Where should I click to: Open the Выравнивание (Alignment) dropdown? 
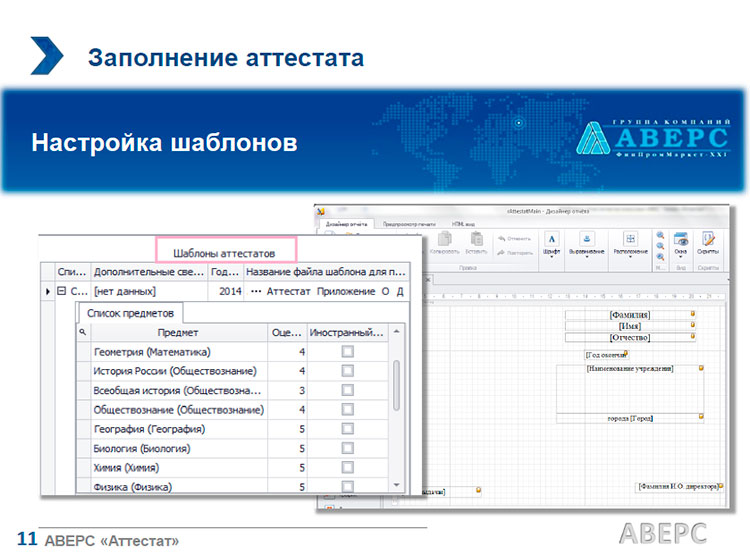click(587, 245)
